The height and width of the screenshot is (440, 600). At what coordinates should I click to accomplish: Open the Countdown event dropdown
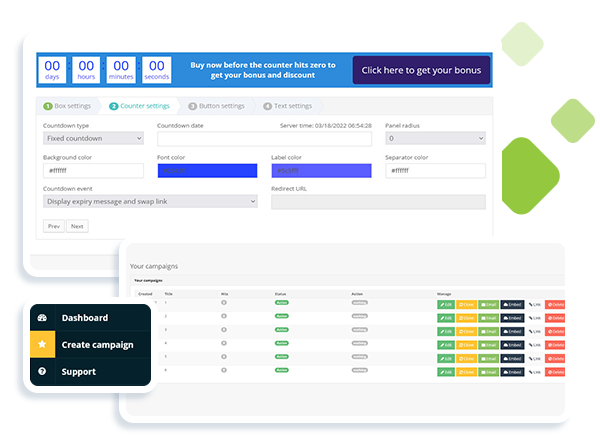150,201
